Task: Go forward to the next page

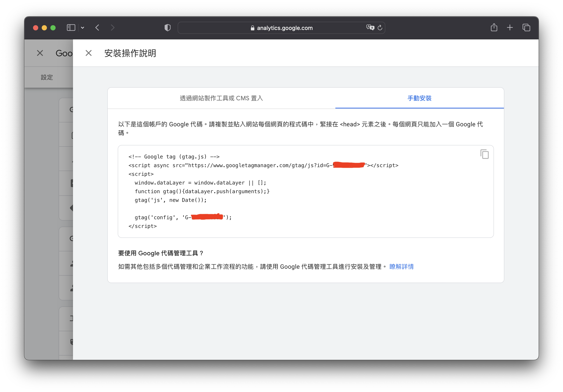Action: point(113,28)
